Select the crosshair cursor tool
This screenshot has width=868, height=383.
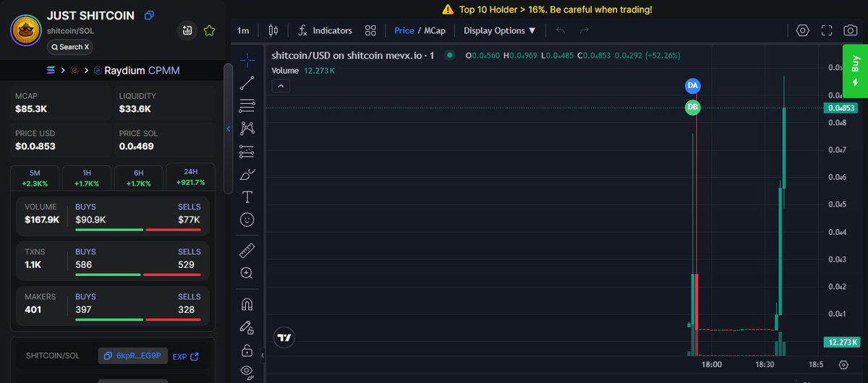point(247,60)
